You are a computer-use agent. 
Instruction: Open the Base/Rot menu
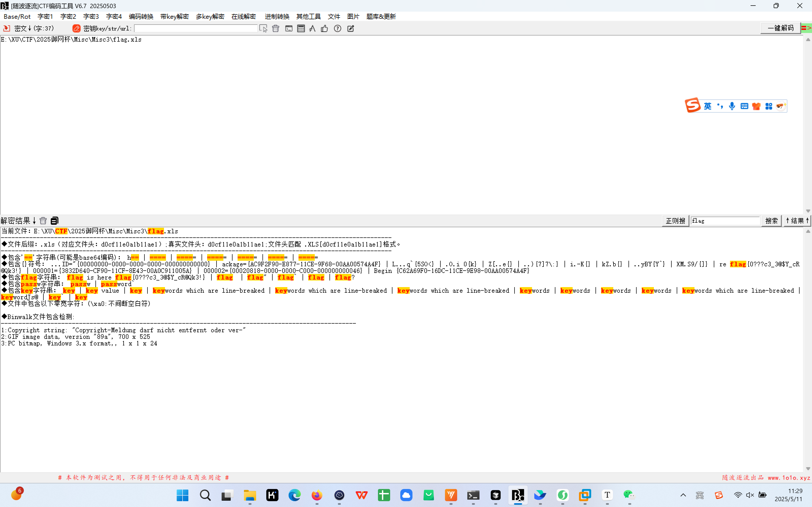click(x=17, y=16)
